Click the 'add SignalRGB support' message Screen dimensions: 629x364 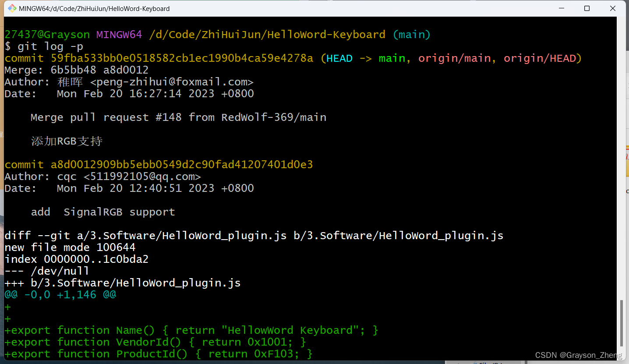point(103,212)
